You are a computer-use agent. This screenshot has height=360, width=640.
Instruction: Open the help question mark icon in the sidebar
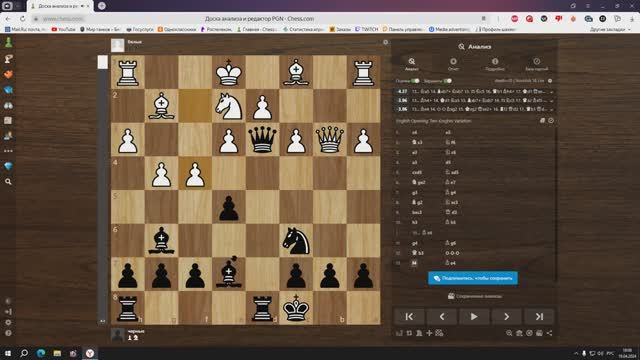pos(8,333)
